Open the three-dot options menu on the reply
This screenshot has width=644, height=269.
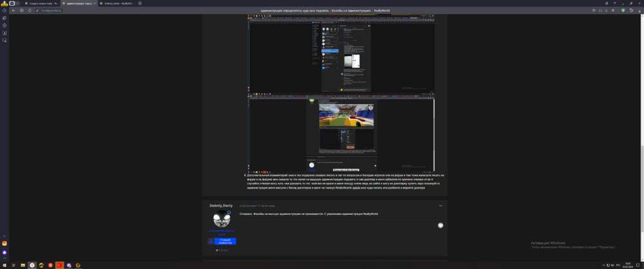(440, 205)
